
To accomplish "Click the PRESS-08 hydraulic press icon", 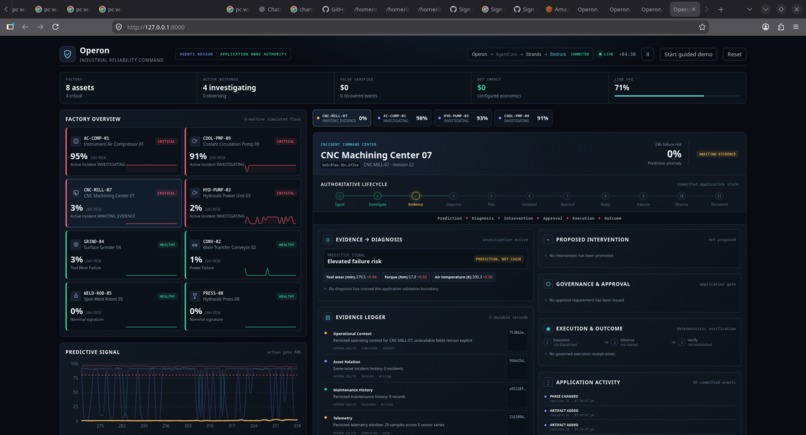I will pyautogui.click(x=195, y=296).
